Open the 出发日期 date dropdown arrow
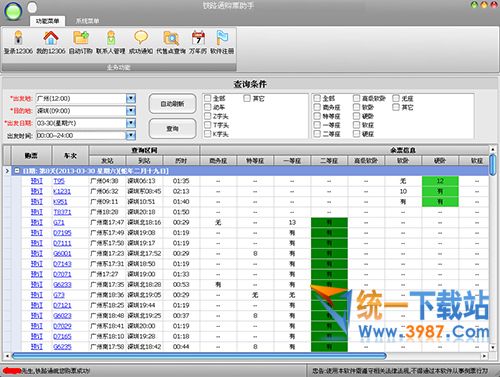 click(131, 123)
